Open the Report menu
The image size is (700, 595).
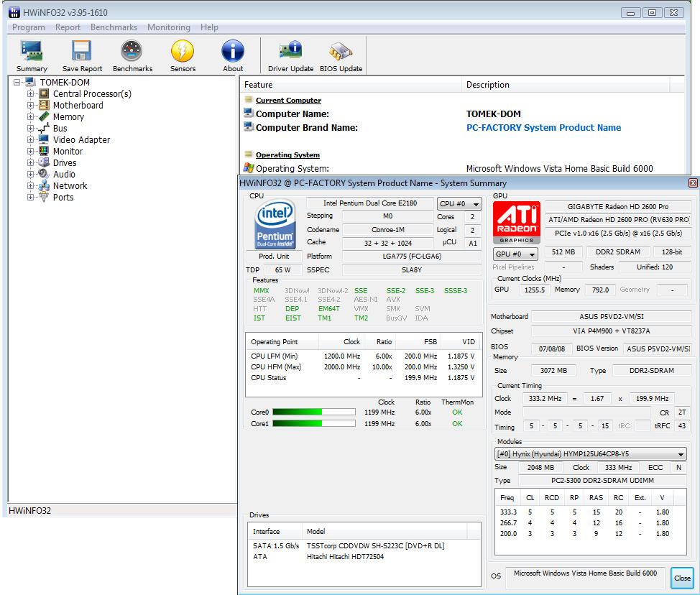(x=68, y=27)
